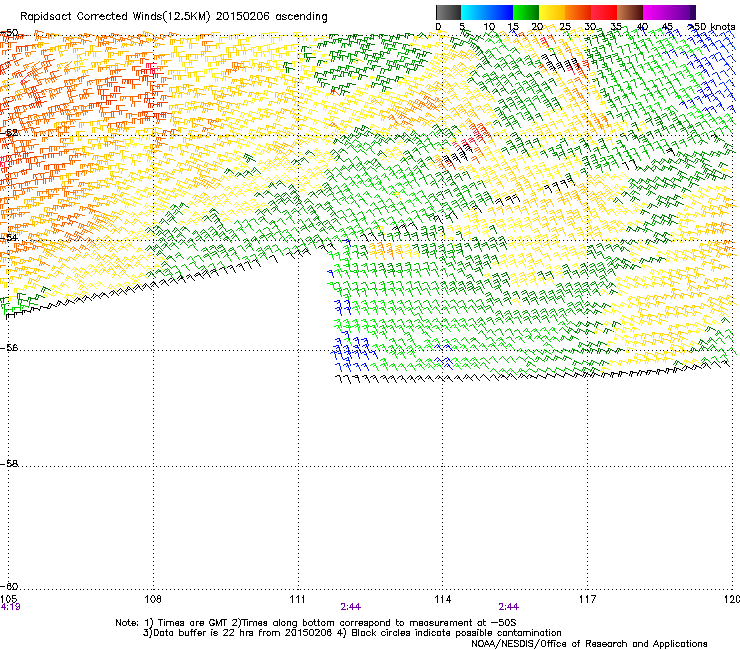Screen dimensions: 740x650
Task: Click the orange 25-30 knots legend segment
Action: 578,12
